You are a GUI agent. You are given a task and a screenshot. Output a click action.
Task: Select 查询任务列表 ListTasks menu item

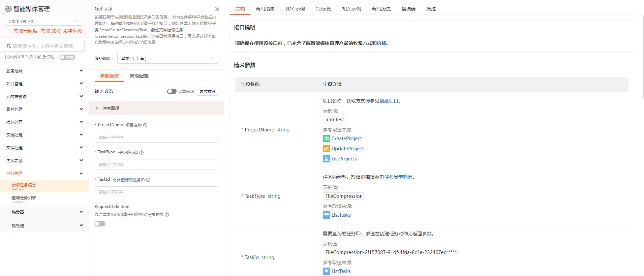click(x=44, y=199)
